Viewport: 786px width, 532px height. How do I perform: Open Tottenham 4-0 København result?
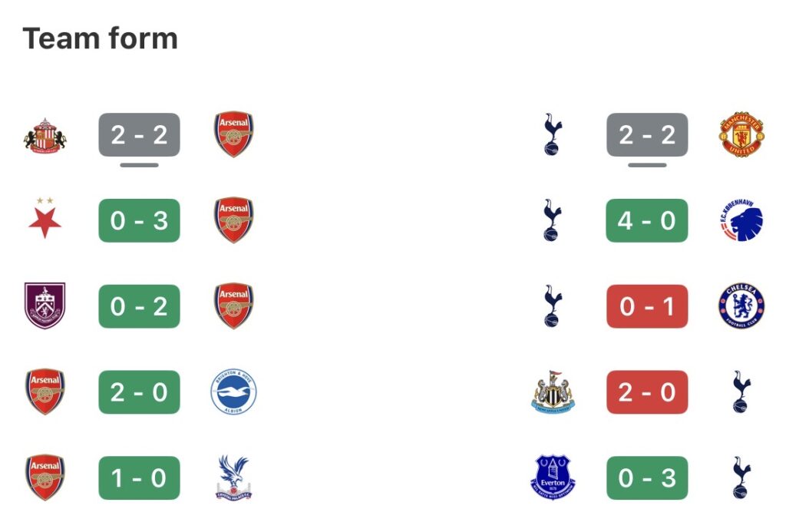647,221
